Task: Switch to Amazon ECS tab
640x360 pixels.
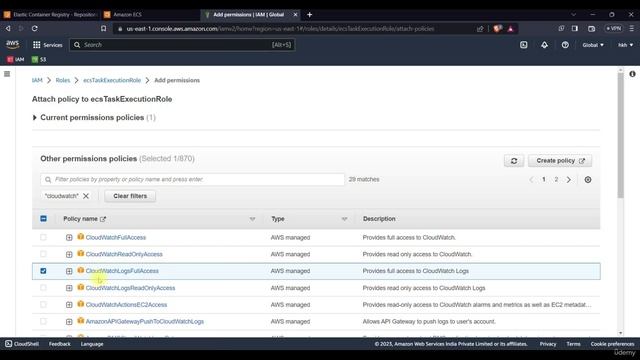Action: [x=150, y=15]
